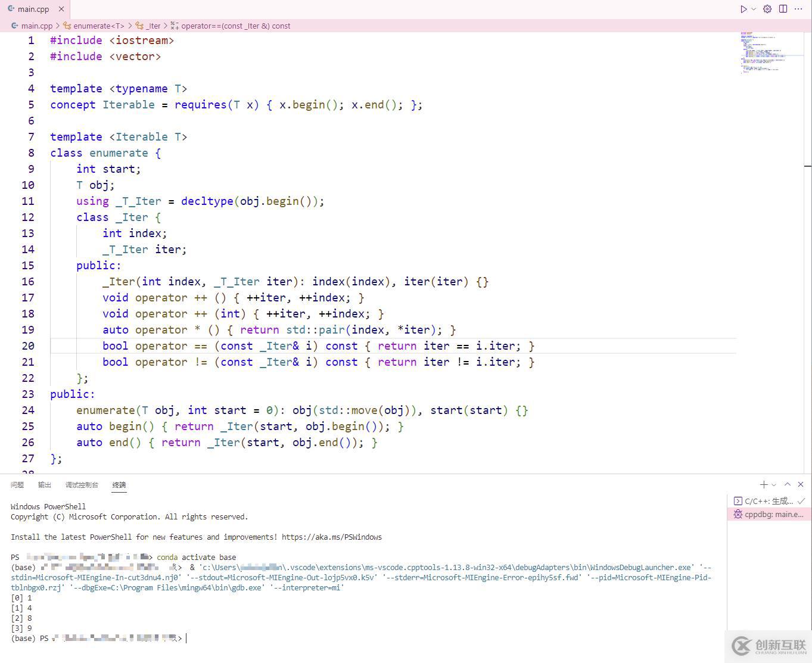Click the class icon beside _Iter breadcrumb
The width and height of the screenshot is (812, 663).
pyautogui.click(x=139, y=26)
